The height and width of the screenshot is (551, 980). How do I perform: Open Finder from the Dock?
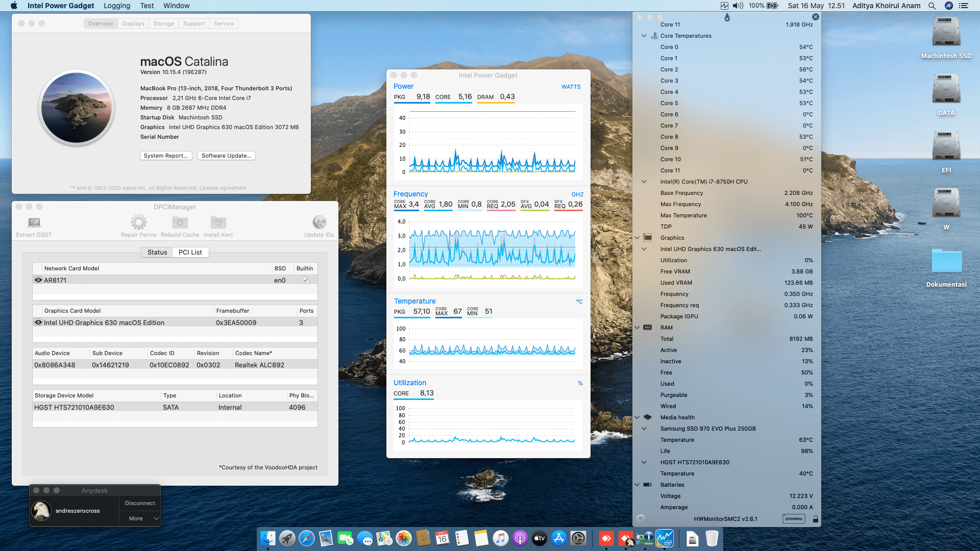(x=267, y=538)
